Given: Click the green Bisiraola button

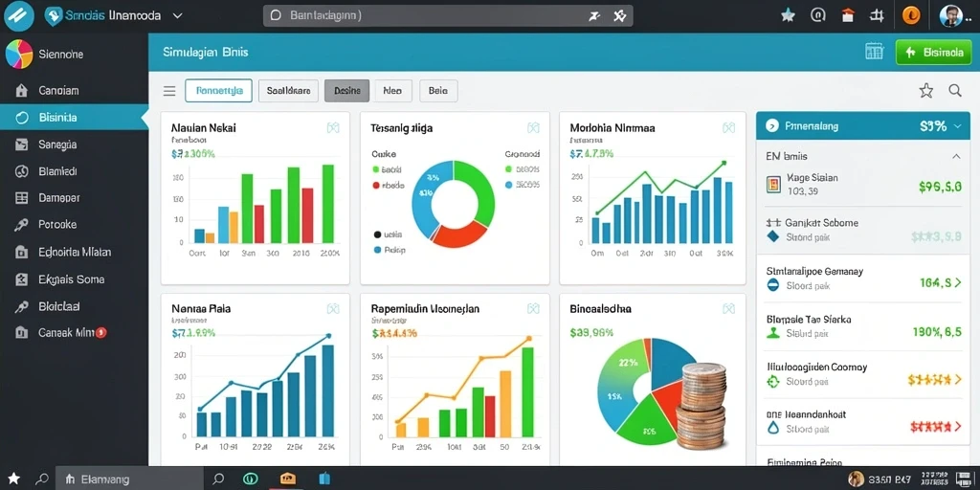Looking at the screenshot, I should [x=933, y=53].
